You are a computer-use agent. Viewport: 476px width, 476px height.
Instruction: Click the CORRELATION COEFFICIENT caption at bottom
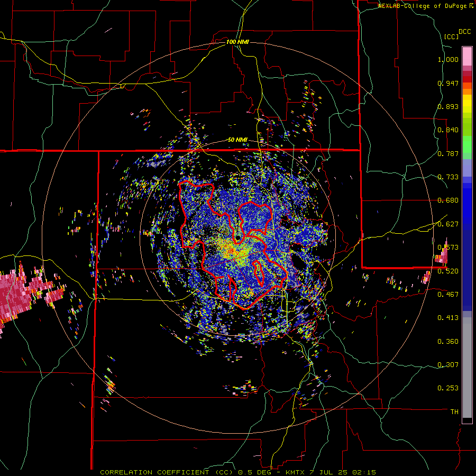click(238, 472)
